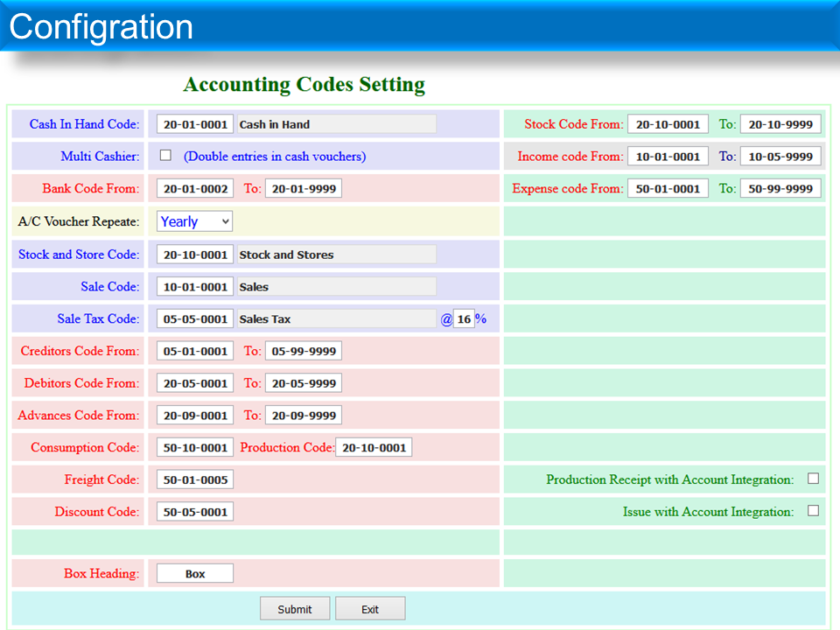The height and width of the screenshot is (630, 840).
Task: Select the Expense code To field
Action: 780,189
